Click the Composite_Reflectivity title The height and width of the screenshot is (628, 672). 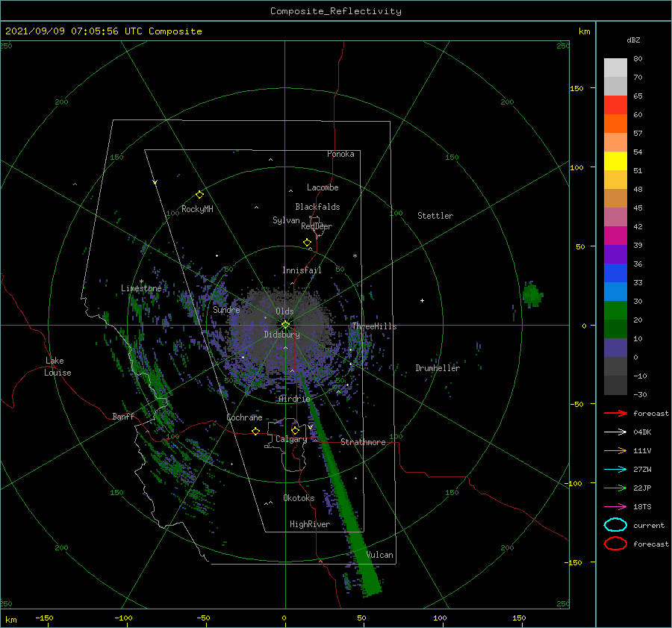click(336, 11)
